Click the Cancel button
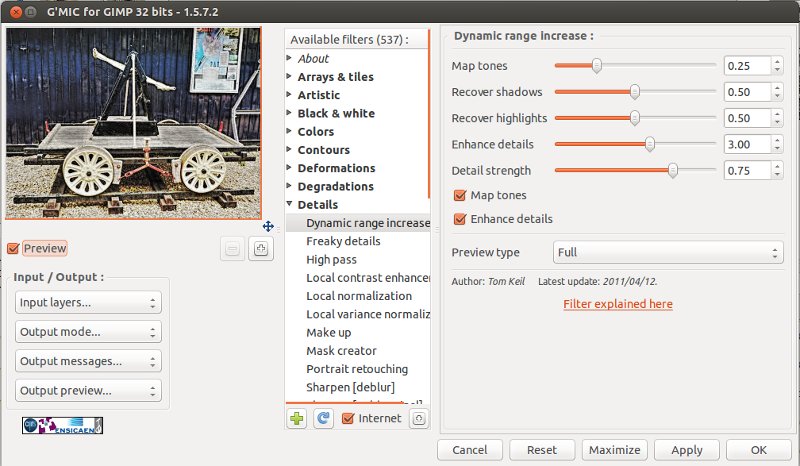800x466 pixels. coord(469,450)
